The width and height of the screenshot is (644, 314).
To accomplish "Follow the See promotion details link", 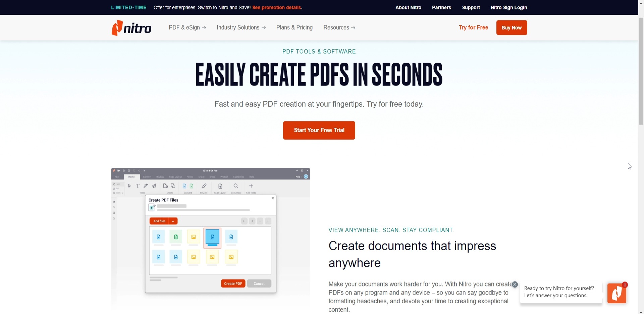I will [277, 7].
